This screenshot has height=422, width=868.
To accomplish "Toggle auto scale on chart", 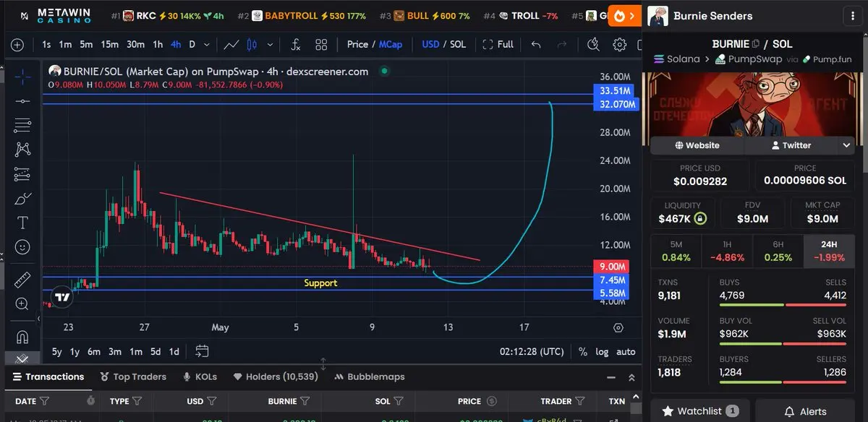I will click(626, 352).
